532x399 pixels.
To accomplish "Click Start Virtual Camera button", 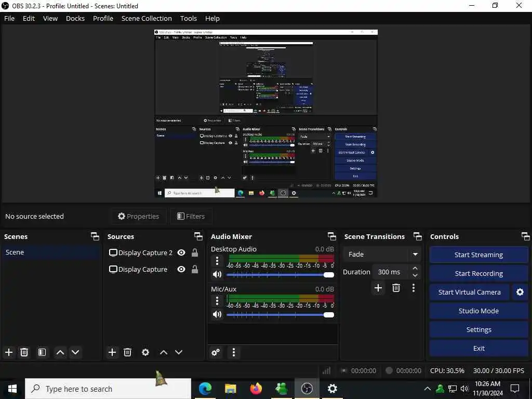I will [x=470, y=292].
